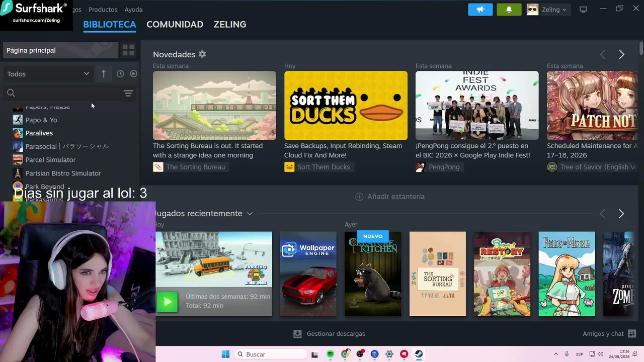The image size is (644, 362).
Task: Click the Tree of Savior source icon
Action: tap(552, 167)
